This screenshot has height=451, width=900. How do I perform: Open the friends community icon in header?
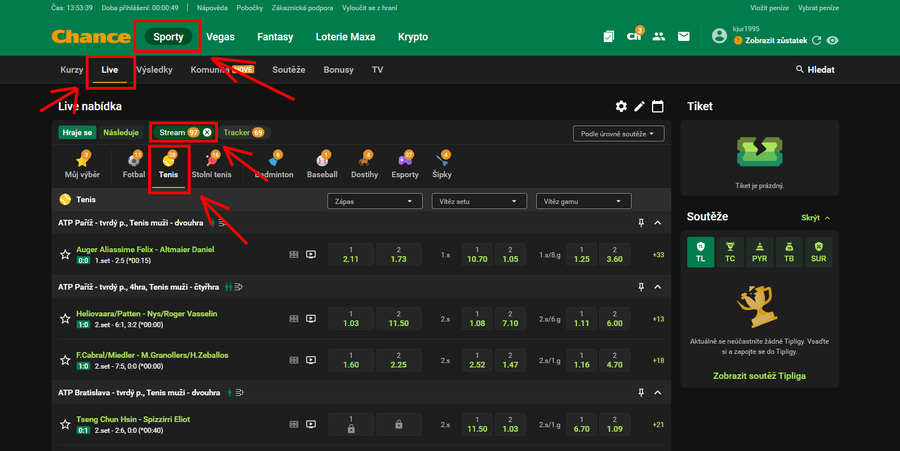pos(658,37)
